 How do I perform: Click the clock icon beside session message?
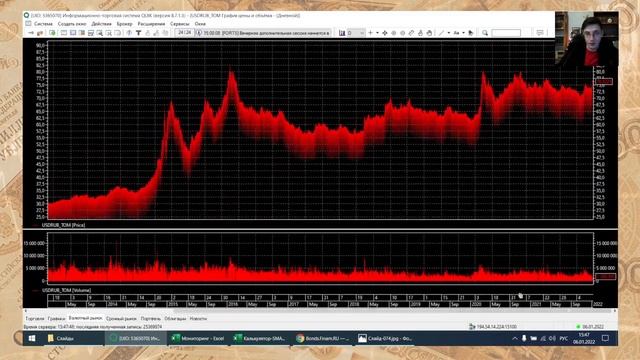click(x=199, y=33)
